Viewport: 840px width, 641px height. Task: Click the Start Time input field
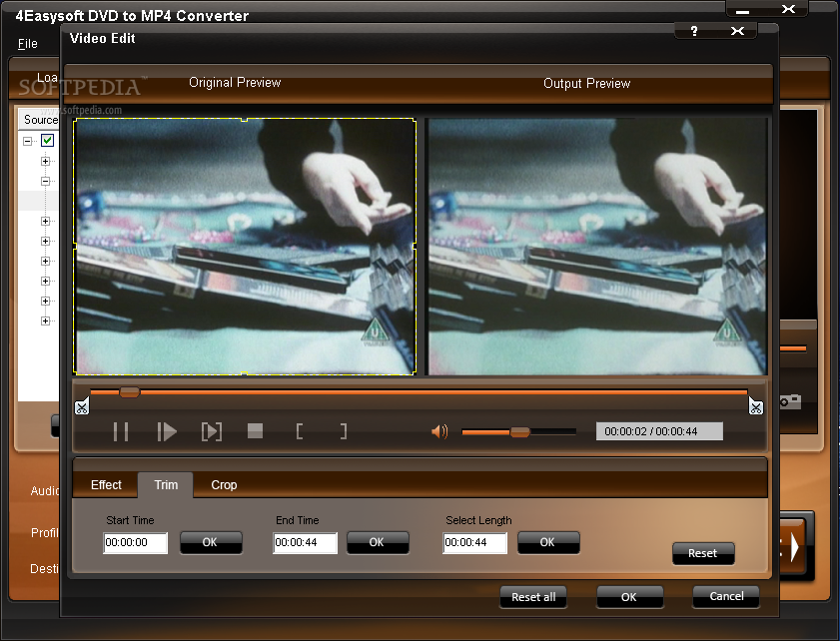tap(136, 543)
